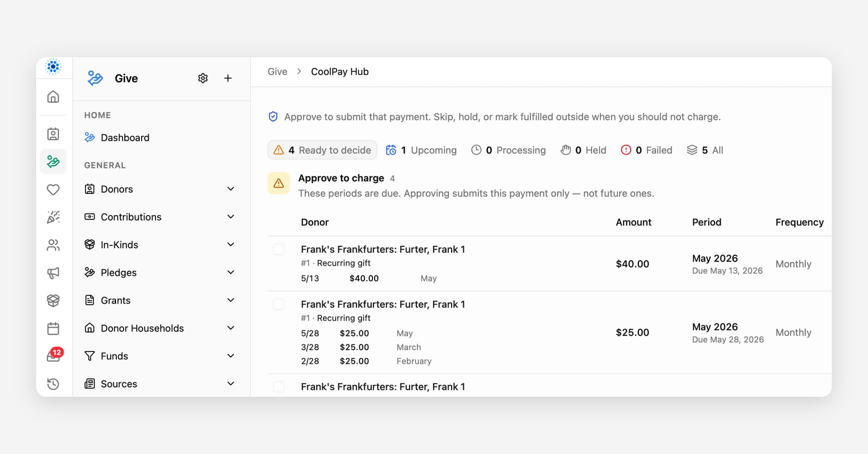Expand the Sources menu chevron
The height and width of the screenshot is (454, 868).
(231, 384)
